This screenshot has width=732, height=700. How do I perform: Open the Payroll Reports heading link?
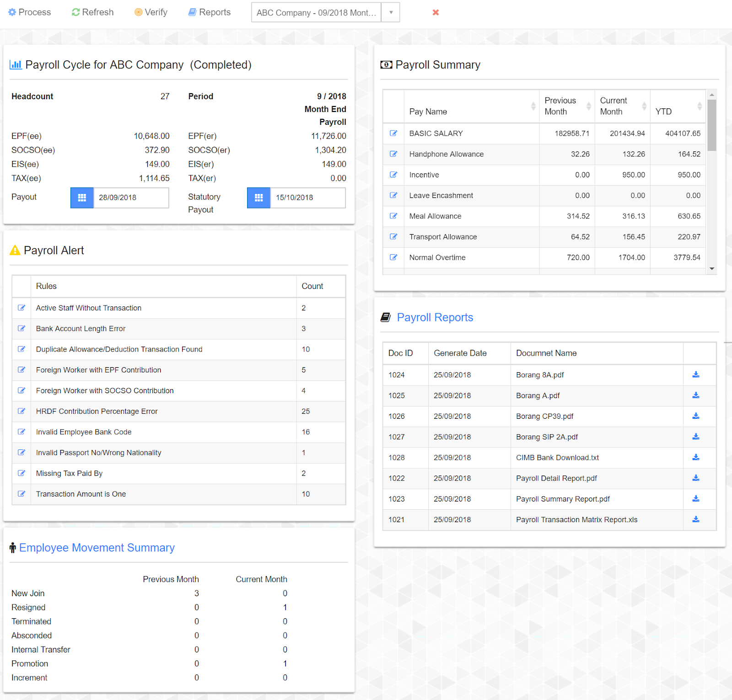click(x=435, y=317)
